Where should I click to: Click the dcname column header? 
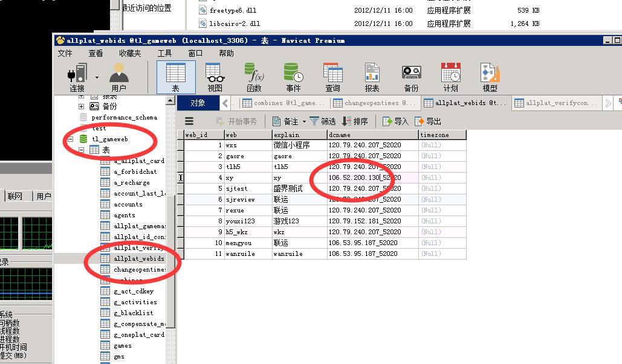point(372,135)
